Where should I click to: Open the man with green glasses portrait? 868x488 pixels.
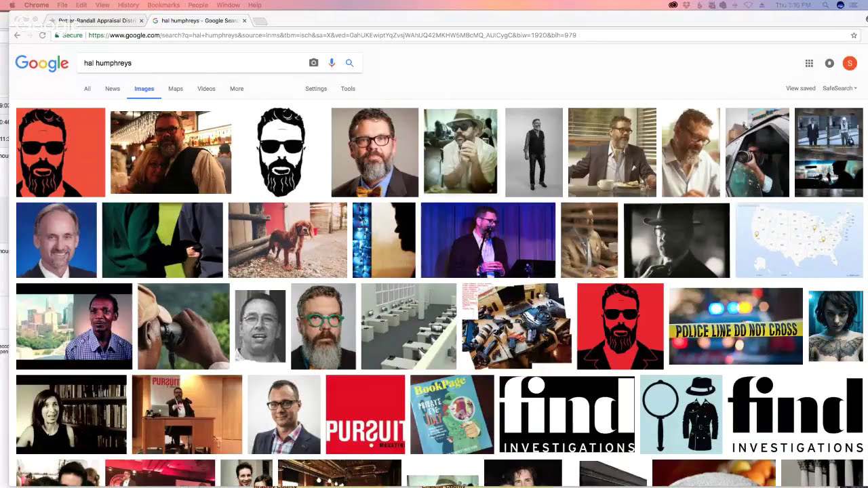click(323, 326)
